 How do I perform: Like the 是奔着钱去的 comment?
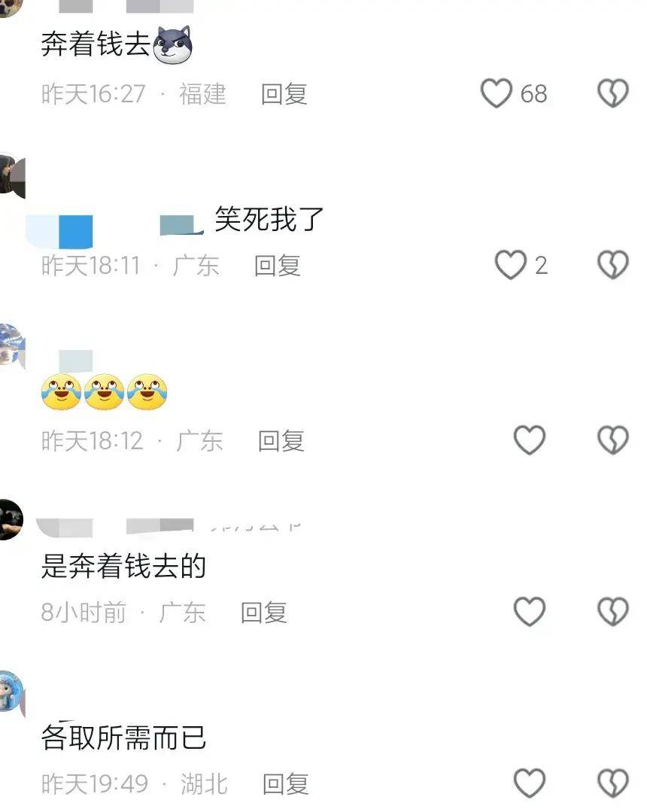pyautogui.click(x=530, y=612)
